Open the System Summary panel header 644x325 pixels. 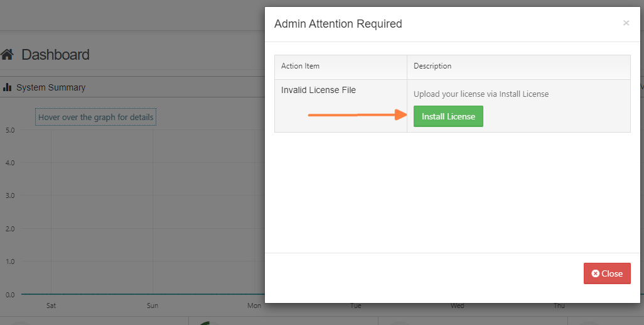[x=51, y=87]
